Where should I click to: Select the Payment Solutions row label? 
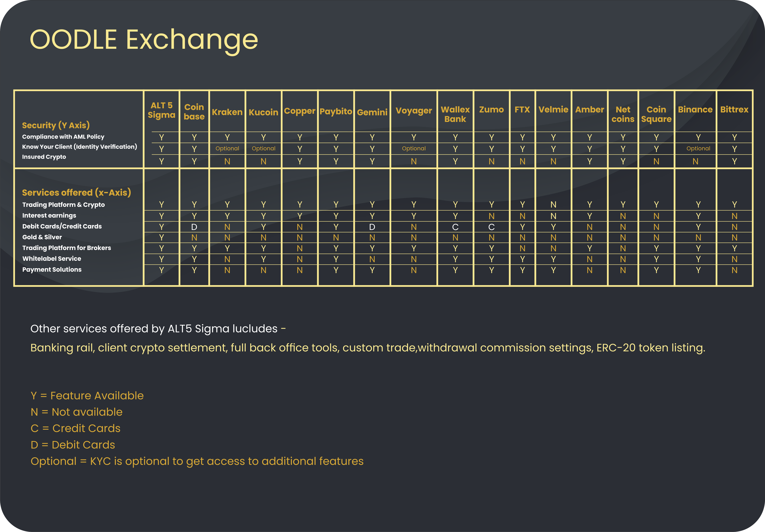click(52, 270)
